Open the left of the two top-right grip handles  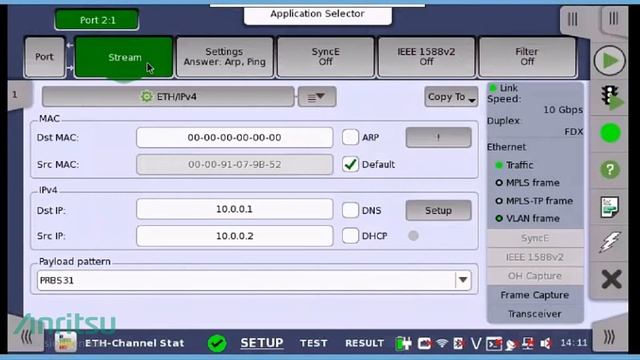pyautogui.click(x=573, y=19)
